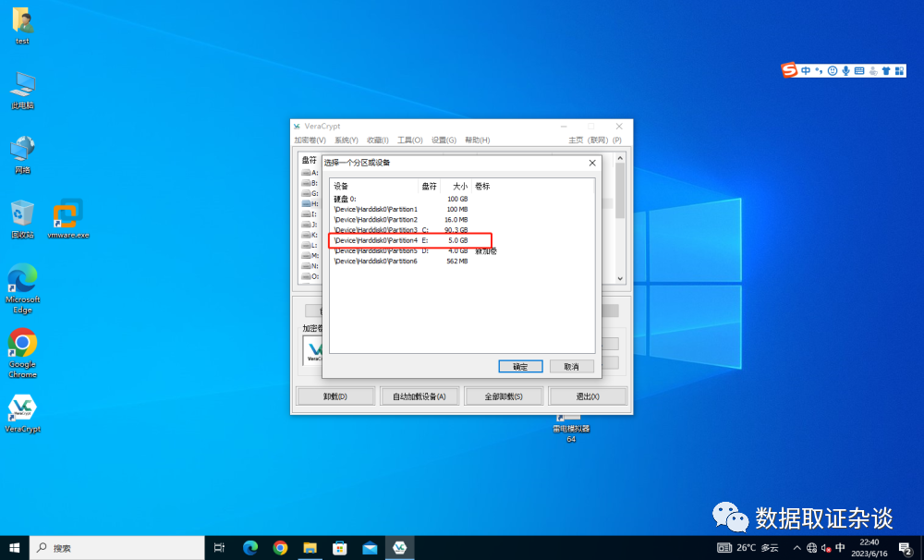
Task: Click network globe tray icon
Action: 811,548
